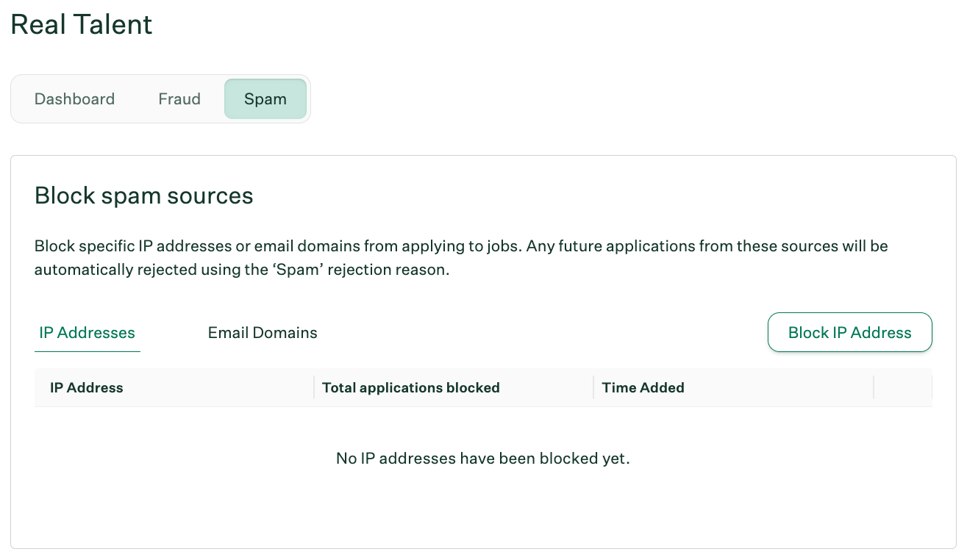The image size is (967, 560).
Task: Open the Dashboard tab
Action: [74, 99]
